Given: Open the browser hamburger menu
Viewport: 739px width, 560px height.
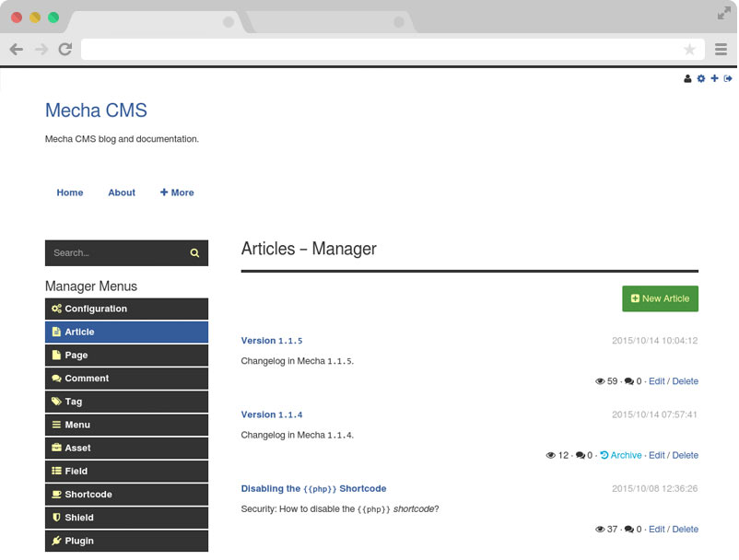Looking at the screenshot, I should point(721,49).
